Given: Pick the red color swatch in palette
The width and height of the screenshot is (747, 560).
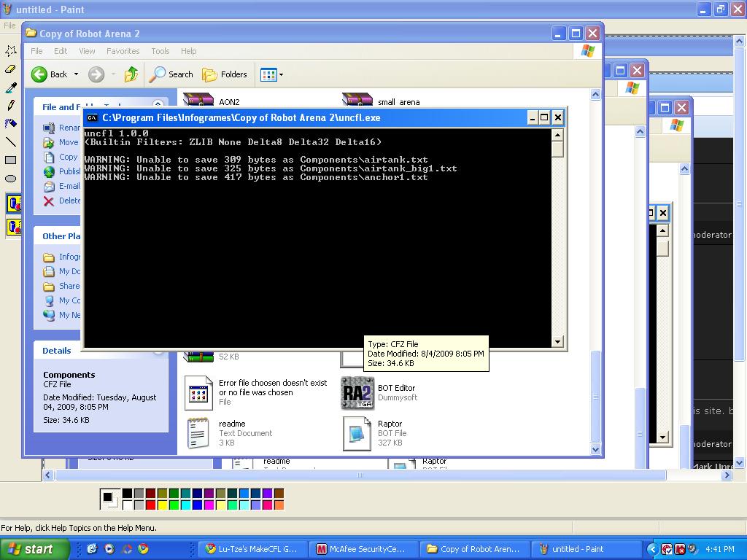Looking at the screenshot, I should click(150, 505).
